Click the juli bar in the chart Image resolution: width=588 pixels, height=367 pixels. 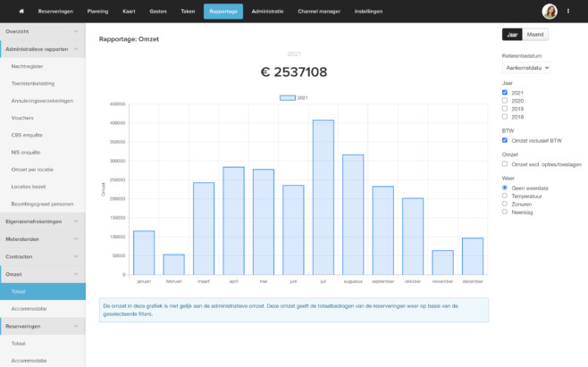(323, 197)
